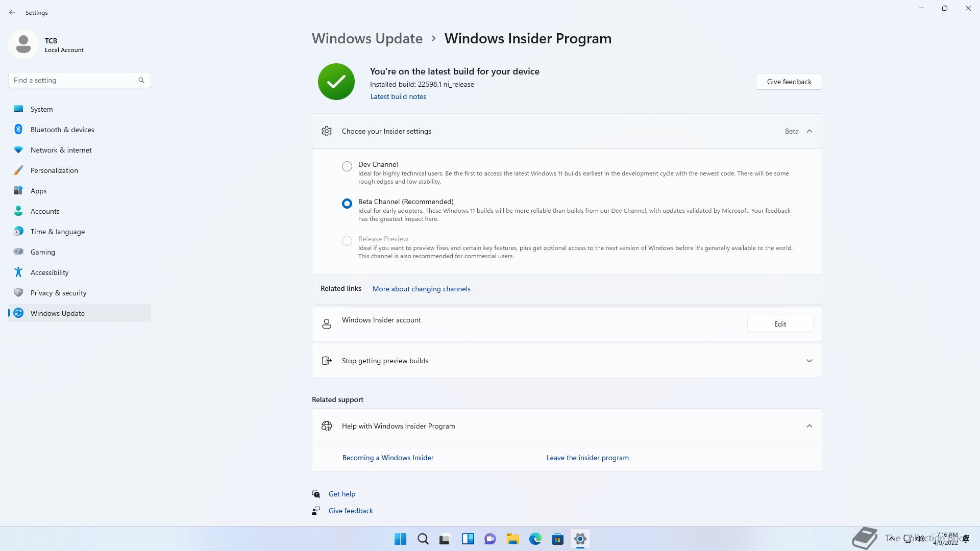Open the Windows Start menu
This screenshot has height=551, width=980.
(401, 539)
